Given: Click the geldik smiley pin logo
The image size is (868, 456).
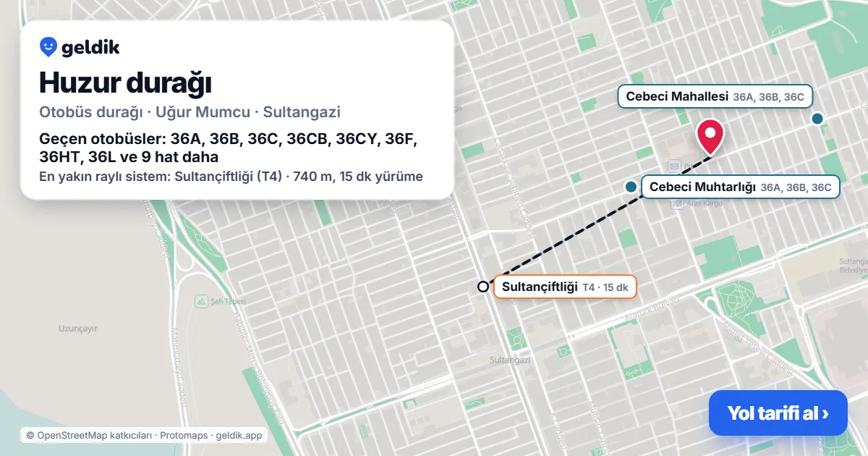Looking at the screenshot, I should [48, 48].
